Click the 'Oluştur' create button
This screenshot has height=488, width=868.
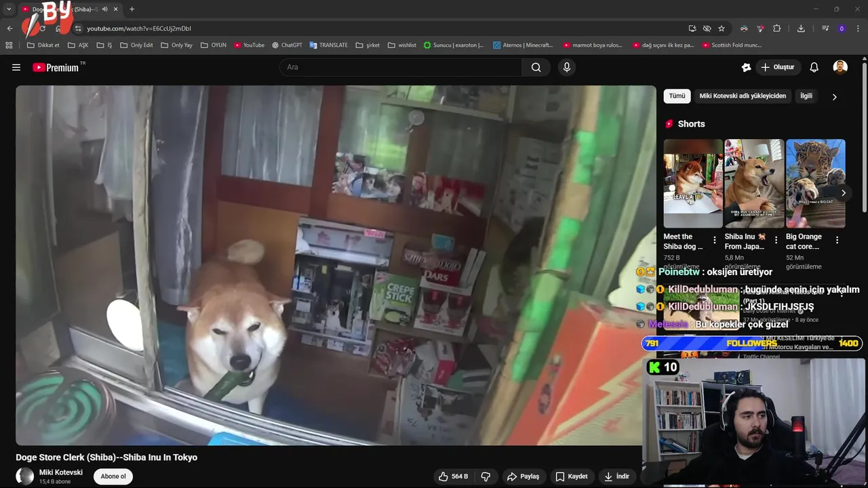pyautogui.click(x=778, y=67)
